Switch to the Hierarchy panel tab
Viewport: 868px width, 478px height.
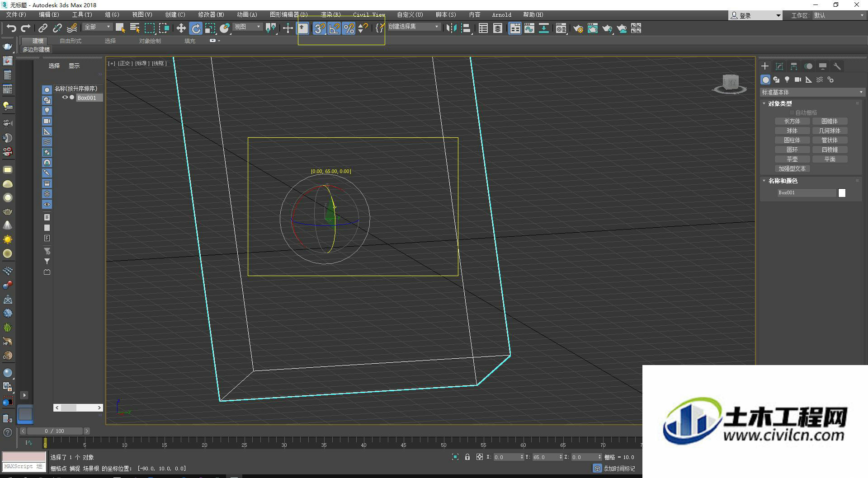(x=794, y=66)
